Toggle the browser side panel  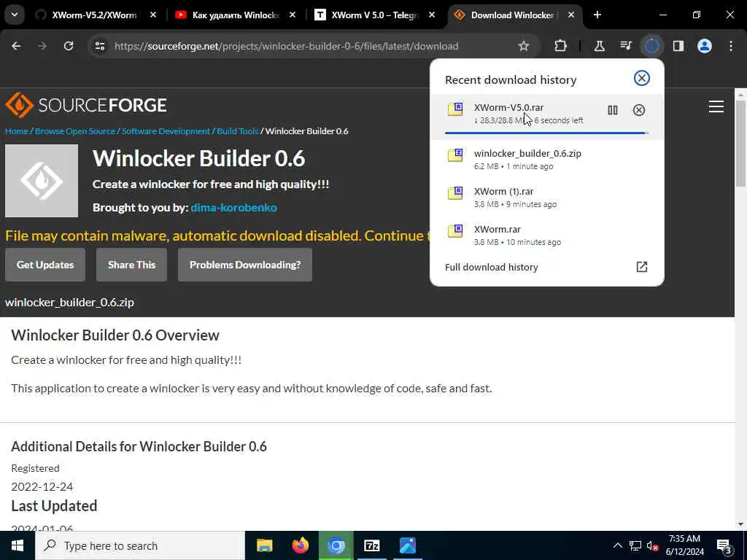[x=678, y=46]
